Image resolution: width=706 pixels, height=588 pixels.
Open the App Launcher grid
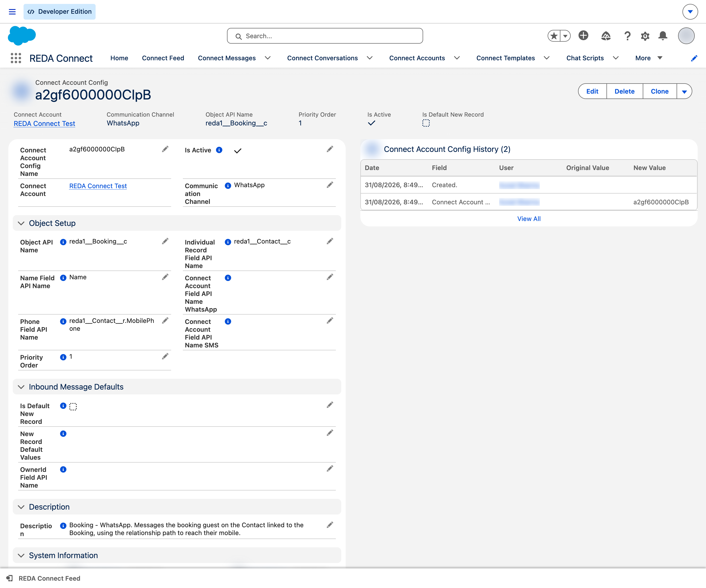(16, 58)
